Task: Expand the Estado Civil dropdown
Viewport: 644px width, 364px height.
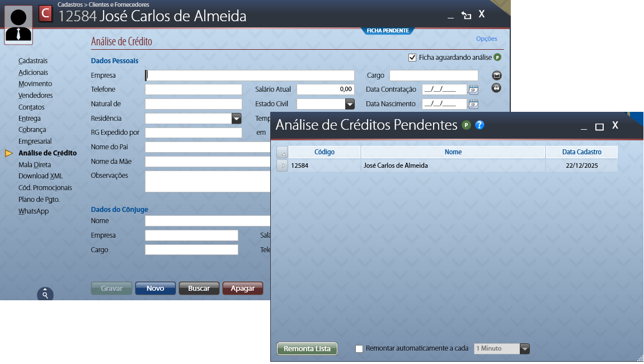Action: [350, 104]
